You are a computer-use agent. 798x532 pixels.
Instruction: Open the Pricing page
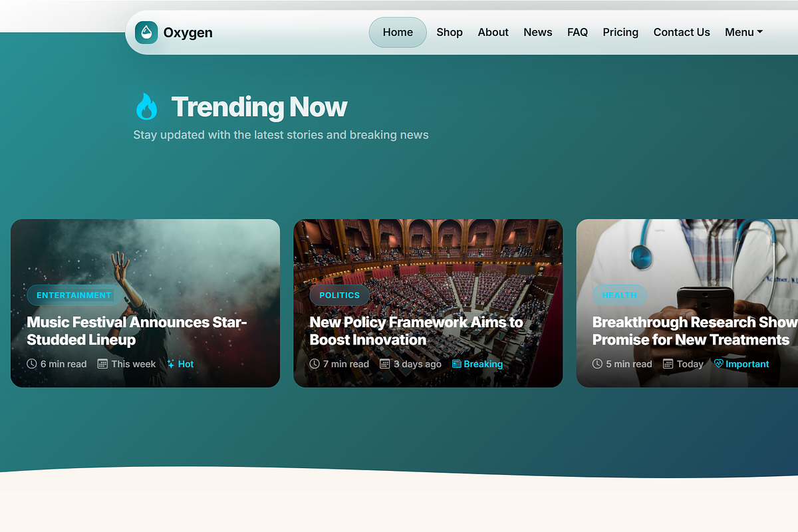click(x=620, y=32)
